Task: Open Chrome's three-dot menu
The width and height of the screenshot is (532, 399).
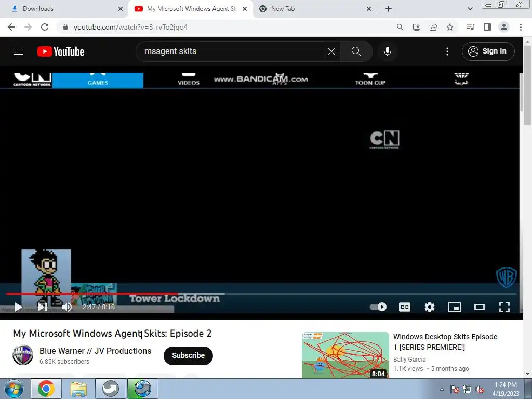Action: click(x=521, y=27)
